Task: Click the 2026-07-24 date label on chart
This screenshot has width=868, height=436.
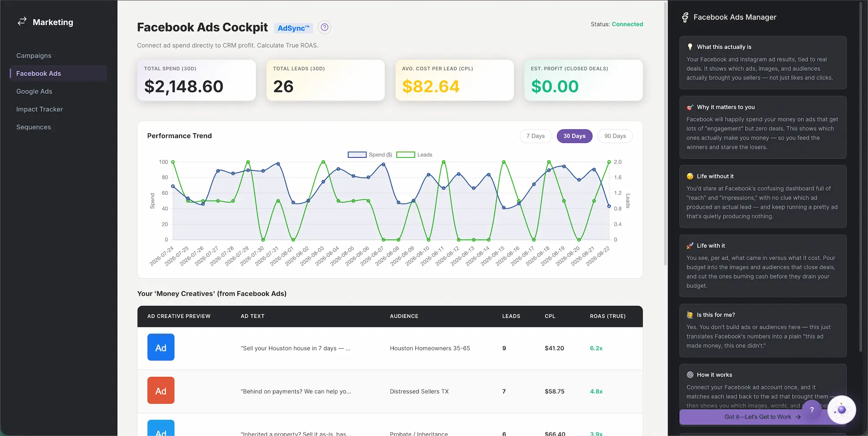Action: [x=161, y=256]
